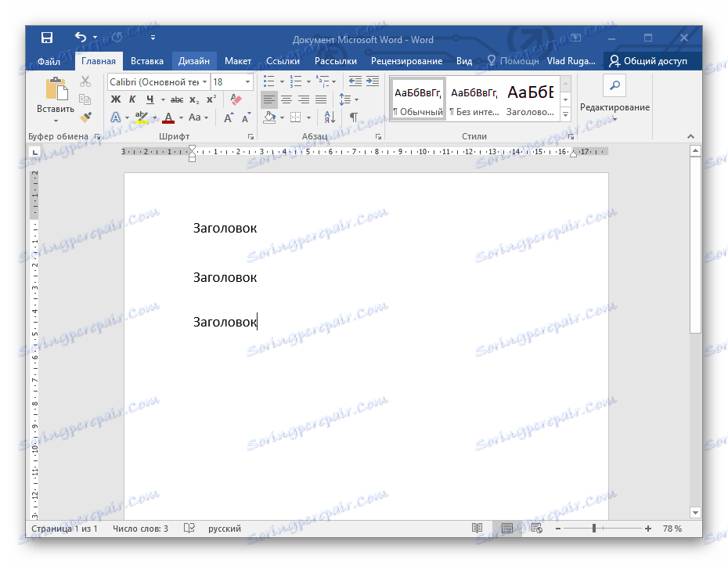
Task: Apply numbered list
Action: pyautogui.click(x=296, y=81)
